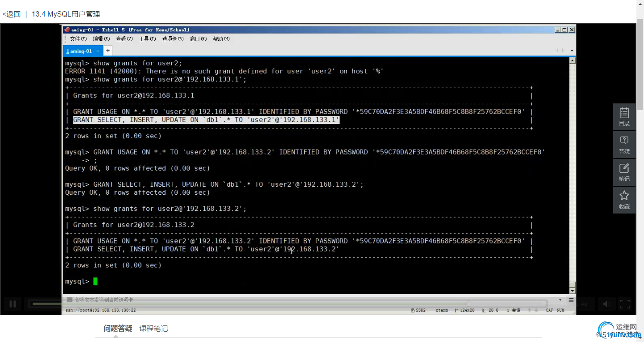The image size is (644, 342).
Task: Switch to the 问题答疑 tab
Action: 118,329
